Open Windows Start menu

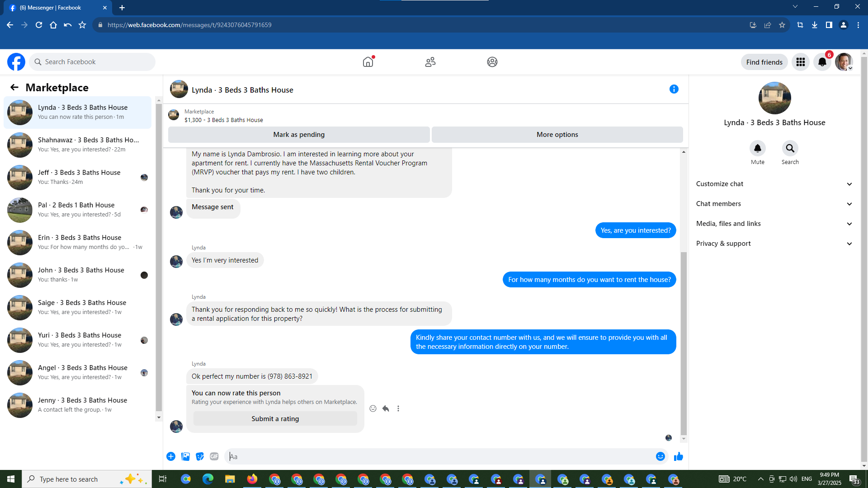coord(11,479)
